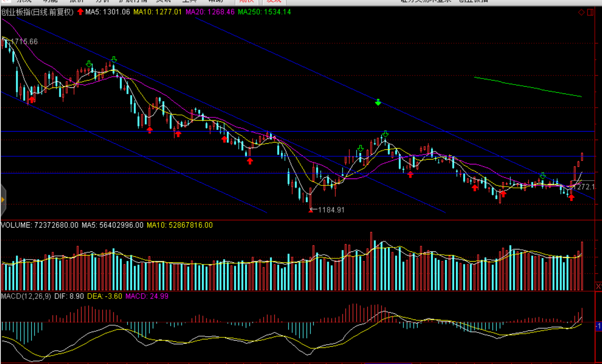Click the DEA value in MACD header
This screenshot has width=602, height=364.
(x=105, y=296)
